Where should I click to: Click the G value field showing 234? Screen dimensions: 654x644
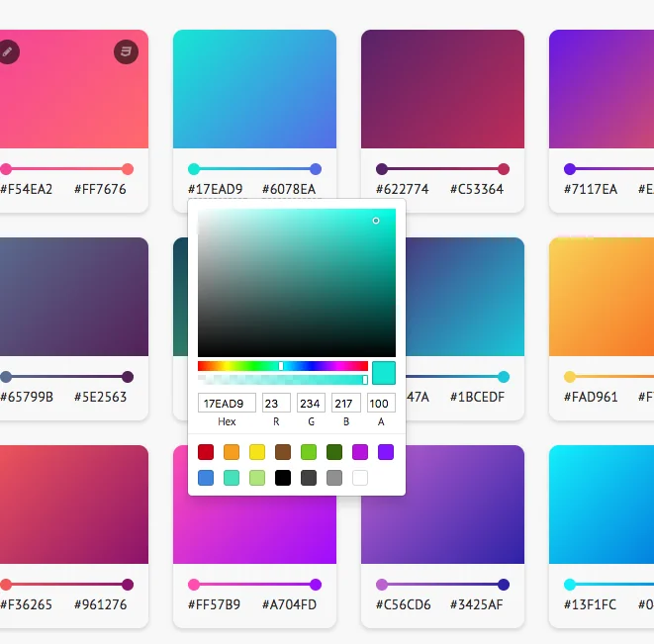[311, 403]
